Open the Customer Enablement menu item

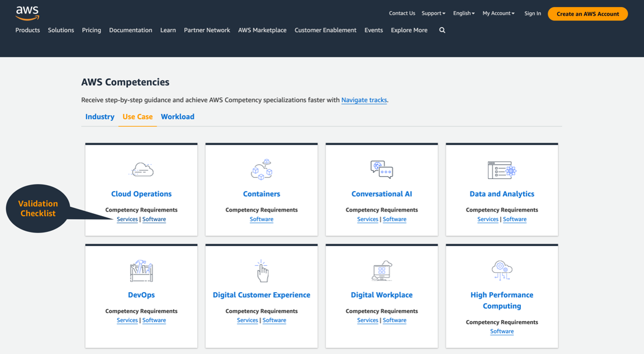325,30
